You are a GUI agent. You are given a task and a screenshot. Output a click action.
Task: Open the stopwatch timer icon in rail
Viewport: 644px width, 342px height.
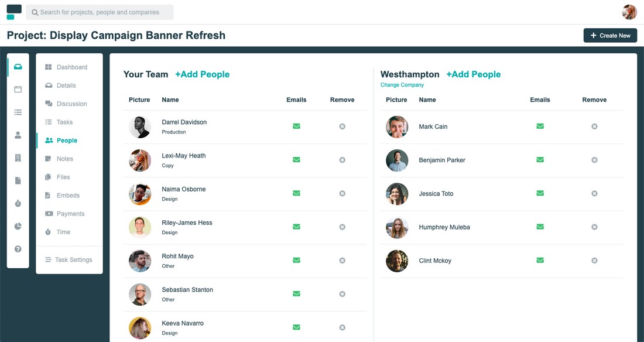[18, 203]
